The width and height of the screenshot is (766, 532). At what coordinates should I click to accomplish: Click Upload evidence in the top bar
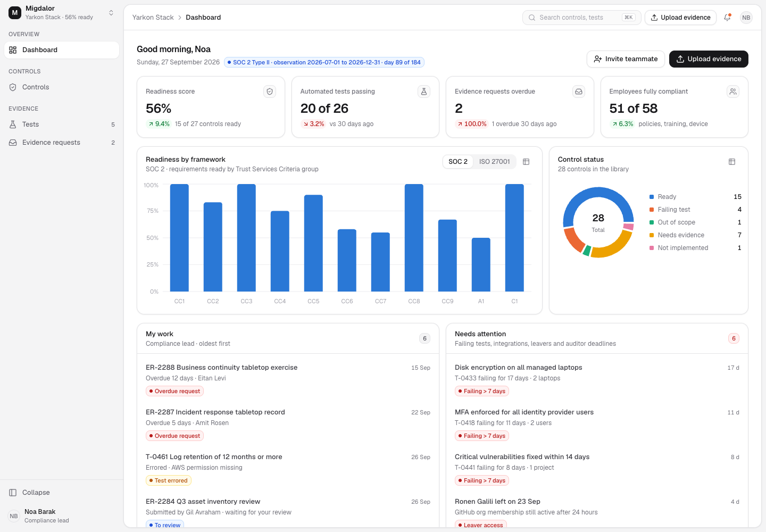tap(680, 18)
